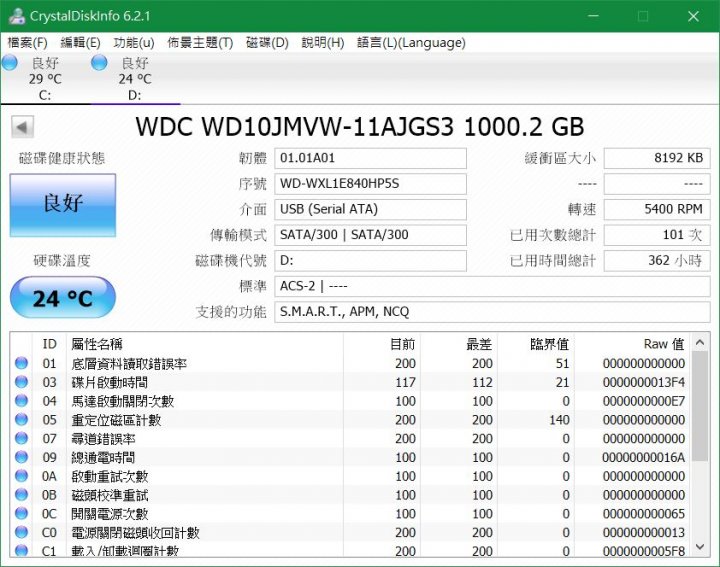Click the 良好 disk health status button
This screenshot has height=567, width=720.
[x=63, y=205]
